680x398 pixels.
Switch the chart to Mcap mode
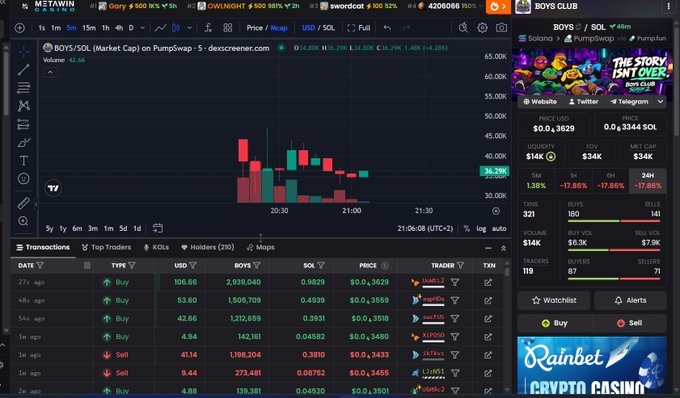(279, 28)
